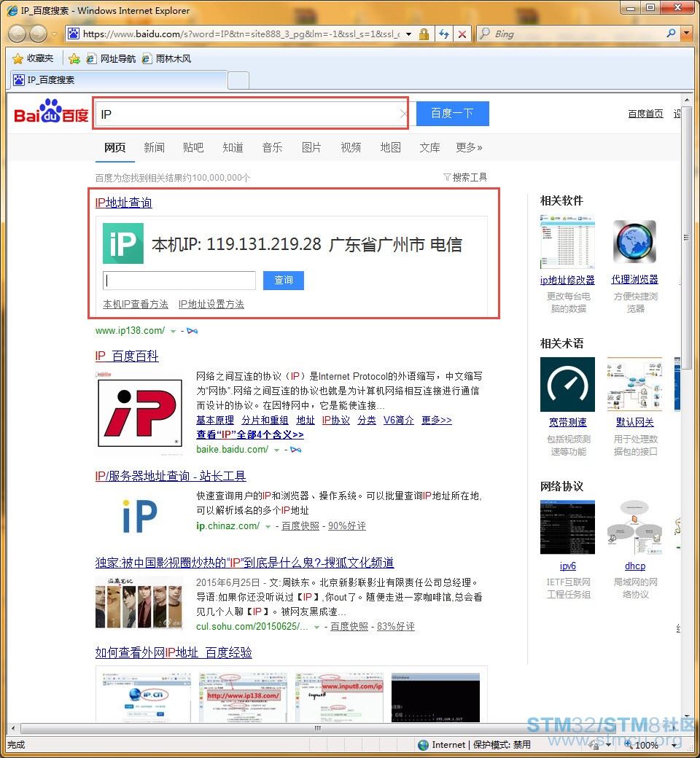Viewport: 700px width, 758px height.
Task: Open the 搜索工具 filter tool
Action: [x=465, y=177]
